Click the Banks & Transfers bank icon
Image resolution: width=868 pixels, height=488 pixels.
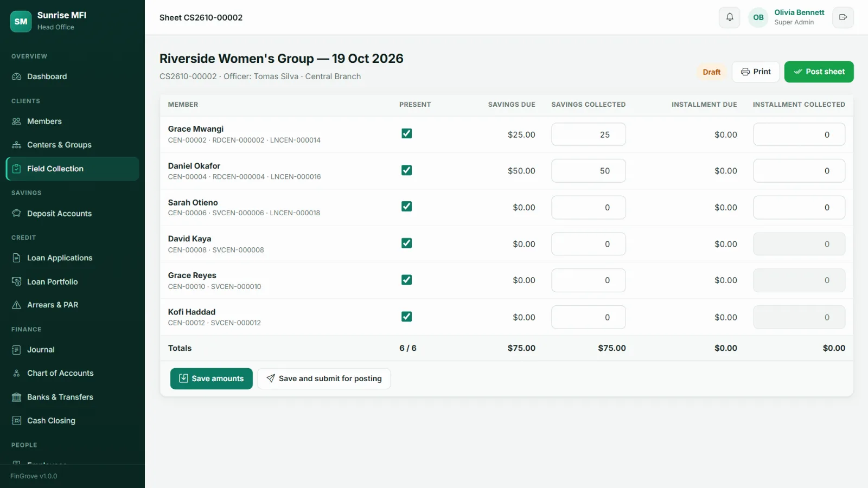click(x=17, y=397)
